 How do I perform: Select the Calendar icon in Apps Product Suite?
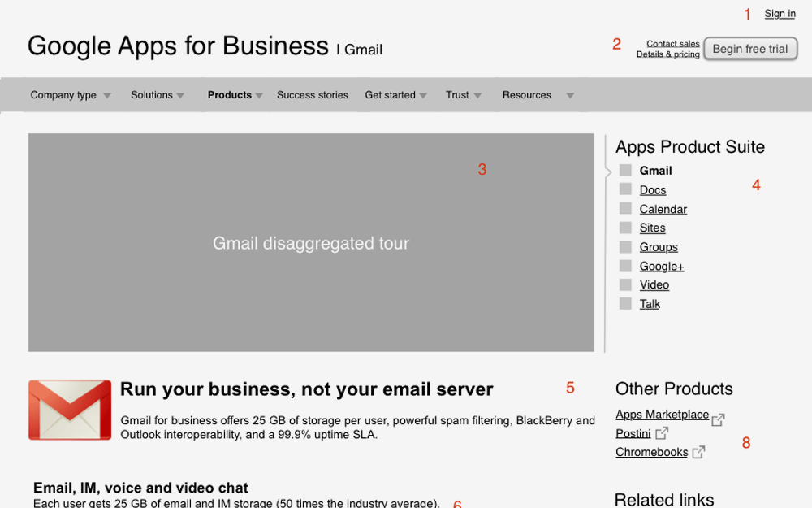coord(625,209)
